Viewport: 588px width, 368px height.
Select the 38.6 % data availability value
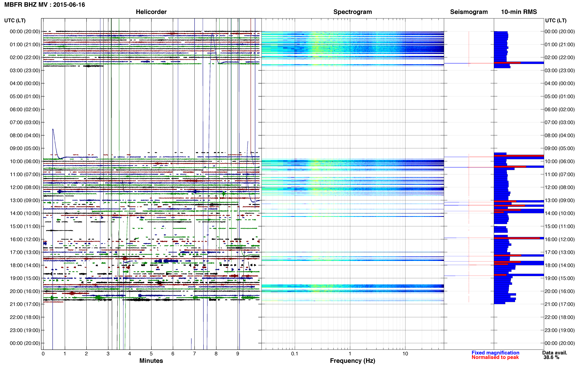point(551,357)
